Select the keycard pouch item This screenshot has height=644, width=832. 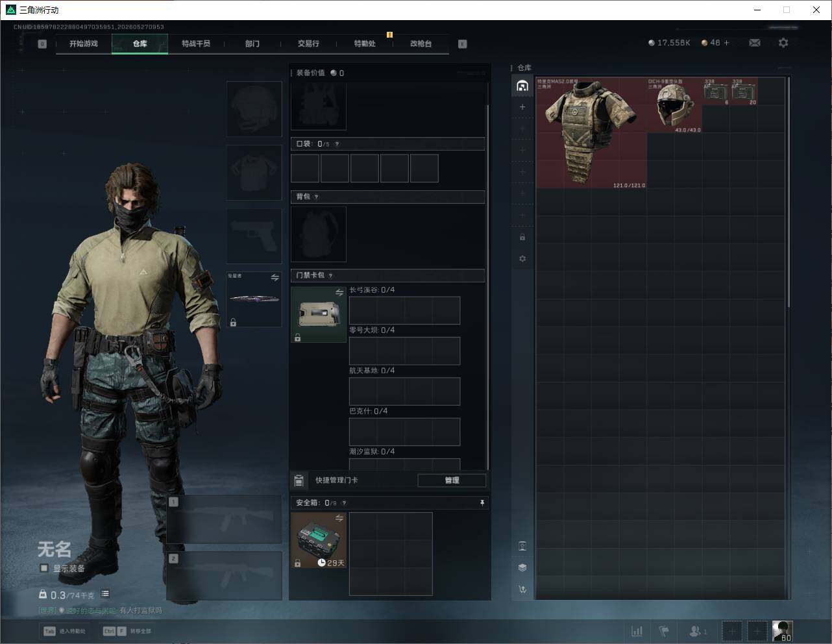click(x=319, y=315)
